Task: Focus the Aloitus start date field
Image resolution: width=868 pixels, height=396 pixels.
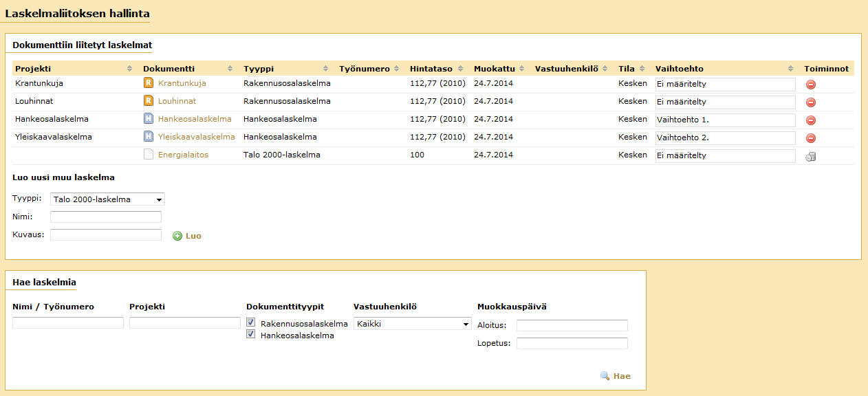Action: coord(572,325)
